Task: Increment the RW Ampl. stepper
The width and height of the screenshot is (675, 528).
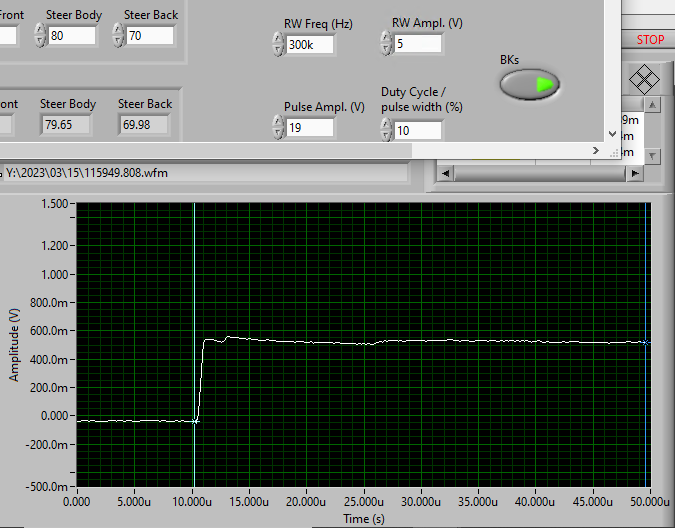Action: point(386,37)
